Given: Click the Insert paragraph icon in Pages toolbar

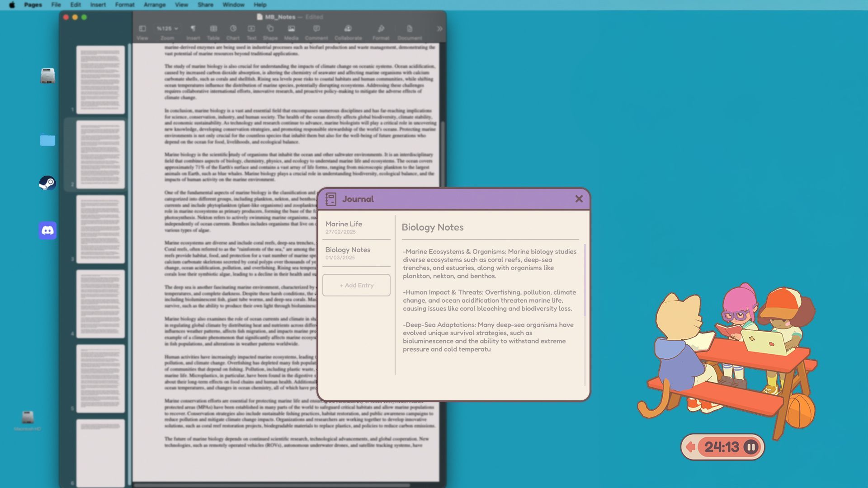Looking at the screenshot, I should point(193,28).
